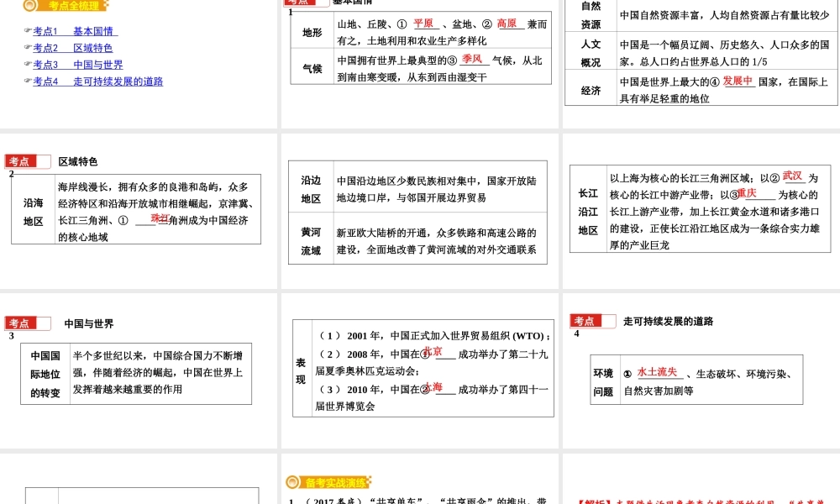Click the red answer 平原
This screenshot has height=504, width=840.
pyautogui.click(x=423, y=24)
